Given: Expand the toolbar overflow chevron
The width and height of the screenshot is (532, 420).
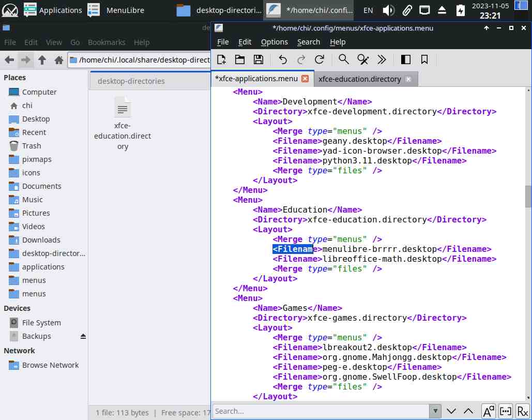Looking at the screenshot, I should (x=382, y=59).
